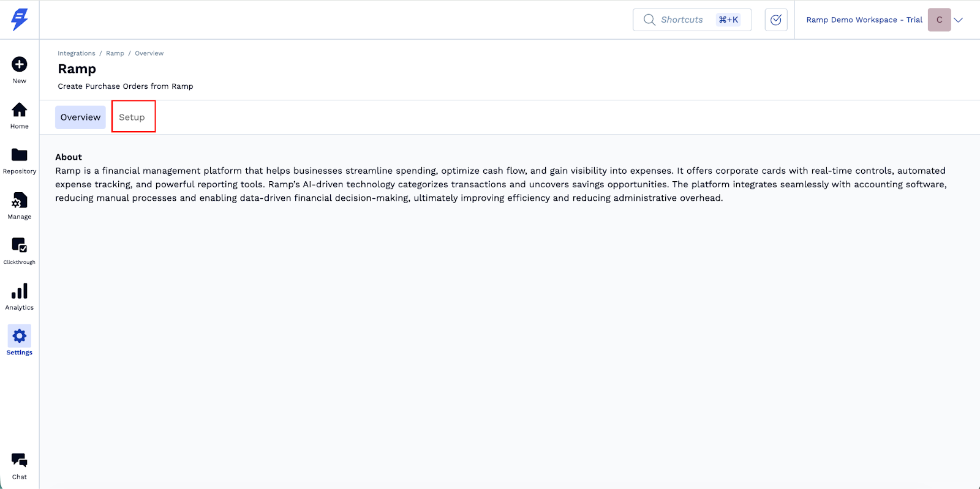Click the Shortcuts search field
980x489 pixels.
[681, 20]
